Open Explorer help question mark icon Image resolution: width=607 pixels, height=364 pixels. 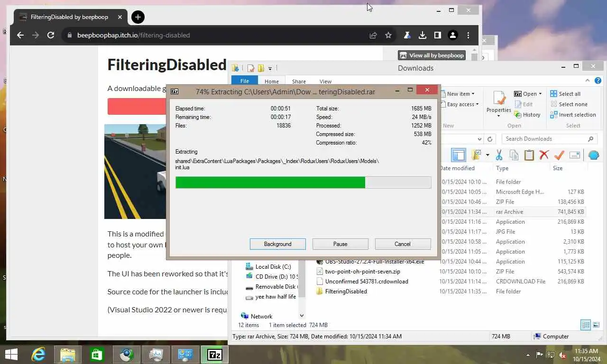pos(598,81)
